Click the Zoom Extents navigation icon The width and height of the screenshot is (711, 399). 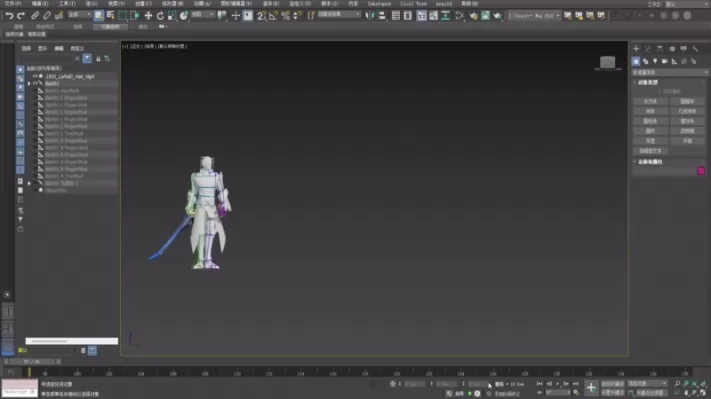[694, 384]
